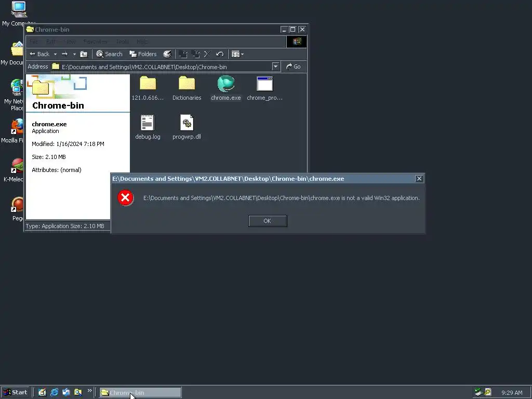The width and height of the screenshot is (532, 399).
Task: Open the Help menu
Action: pos(142,42)
